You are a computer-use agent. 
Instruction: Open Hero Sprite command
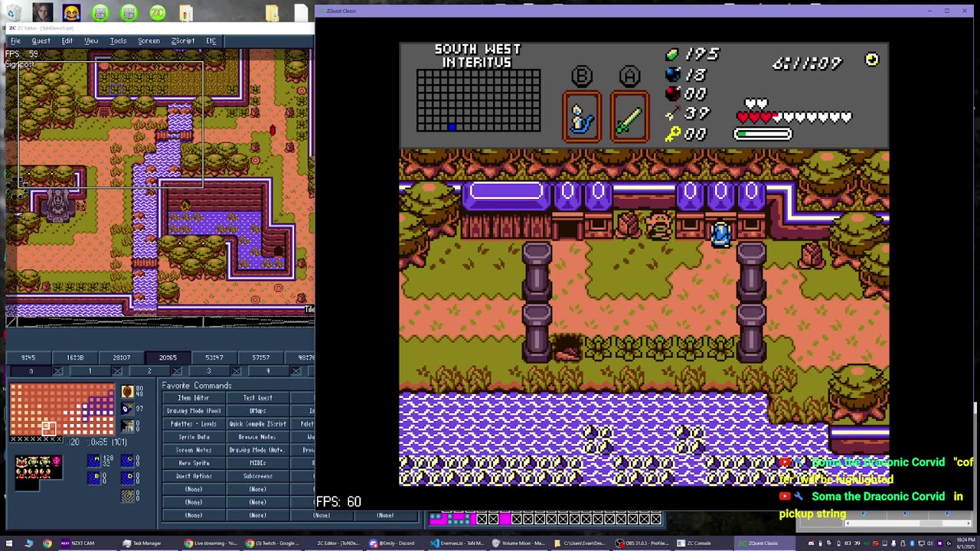pyautogui.click(x=194, y=463)
